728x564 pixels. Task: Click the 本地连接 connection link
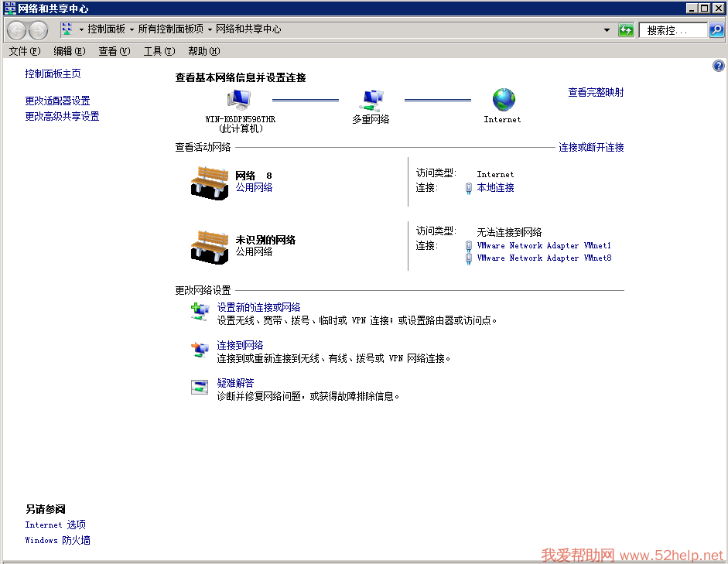pos(495,187)
